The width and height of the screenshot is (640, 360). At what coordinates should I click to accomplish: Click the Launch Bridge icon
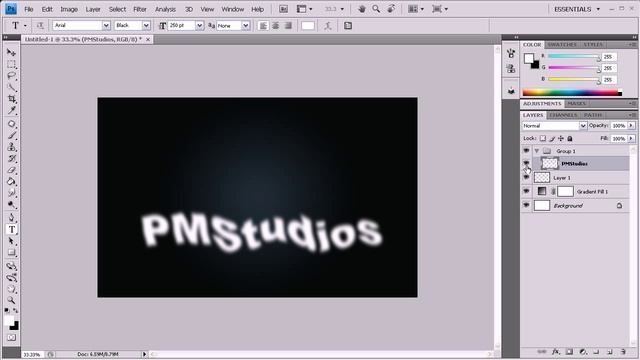[x=283, y=9]
